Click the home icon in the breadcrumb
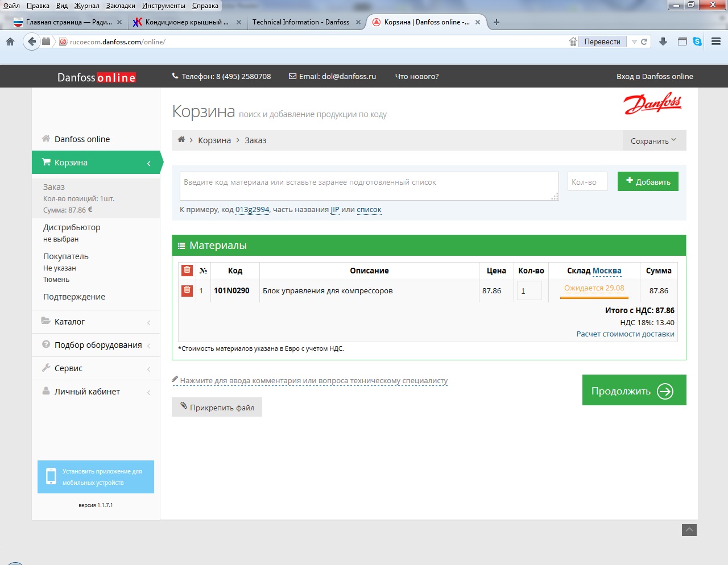Image resolution: width=728 pixels, height=565 pixels. pos(181,140)
